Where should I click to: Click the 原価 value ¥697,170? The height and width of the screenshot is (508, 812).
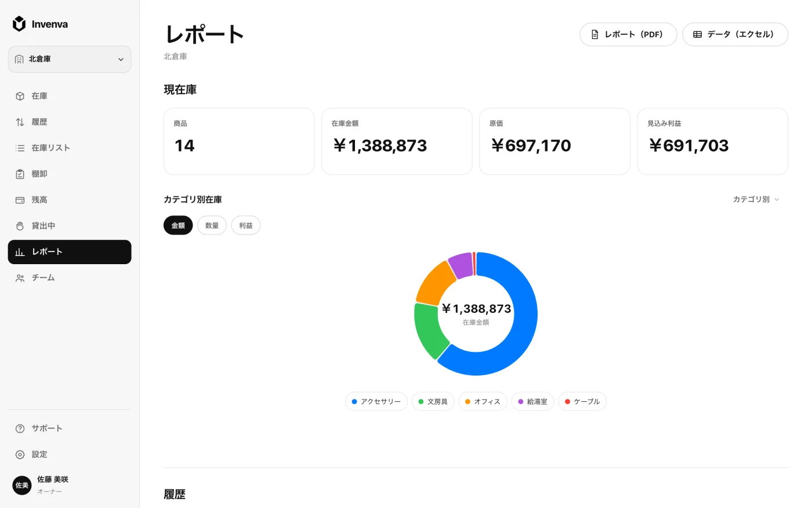pyautogui.click(x=531, y=146)
